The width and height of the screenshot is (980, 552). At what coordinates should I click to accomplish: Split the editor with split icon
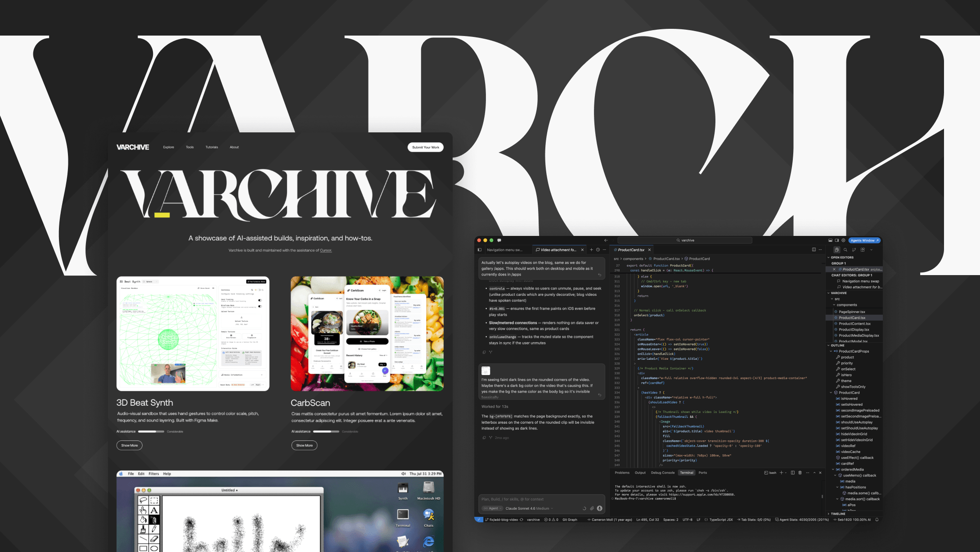click(814, 250)
